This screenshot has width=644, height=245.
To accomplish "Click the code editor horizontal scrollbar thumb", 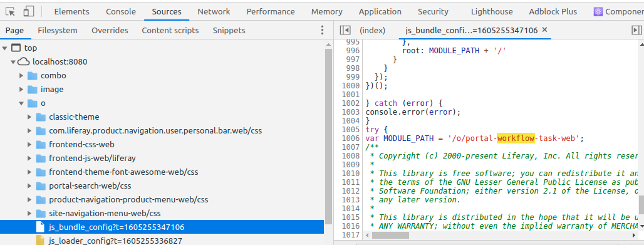I will pyautogui.click(x=390, y=235).
